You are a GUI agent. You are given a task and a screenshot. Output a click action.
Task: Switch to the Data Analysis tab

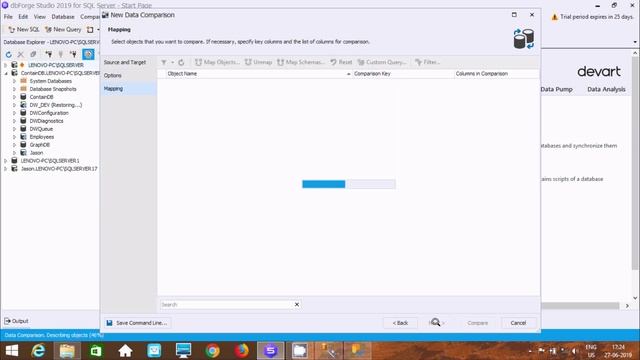coord(606,89)
